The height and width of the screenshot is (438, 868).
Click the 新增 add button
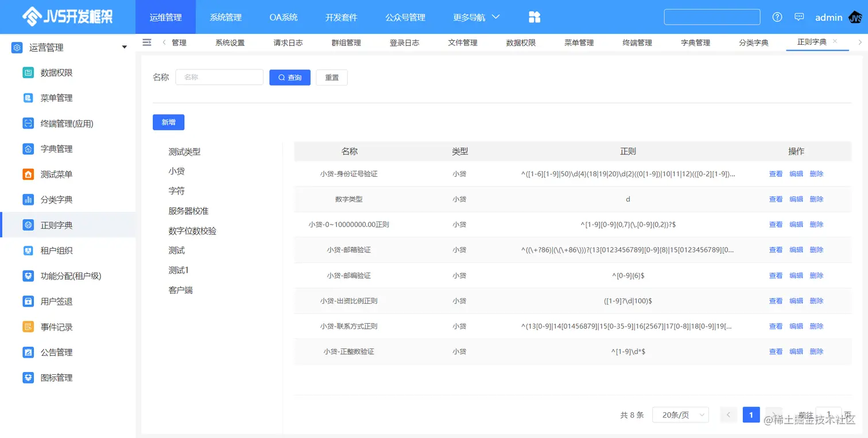(x=168, y=122)
